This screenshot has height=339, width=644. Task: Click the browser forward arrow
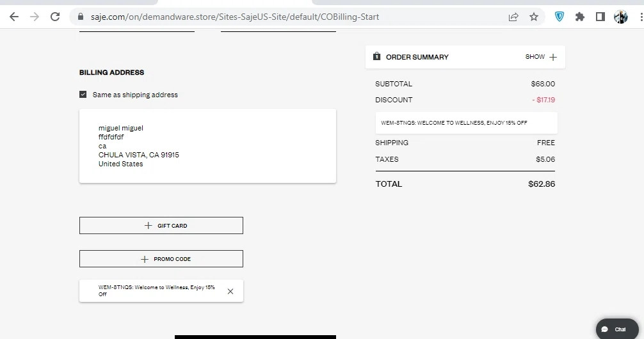[35, 17]
